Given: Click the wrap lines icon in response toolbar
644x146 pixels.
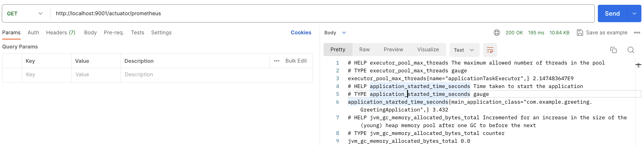Looking at the screenshot, I should pyautogui.click(x=489, y=50).
